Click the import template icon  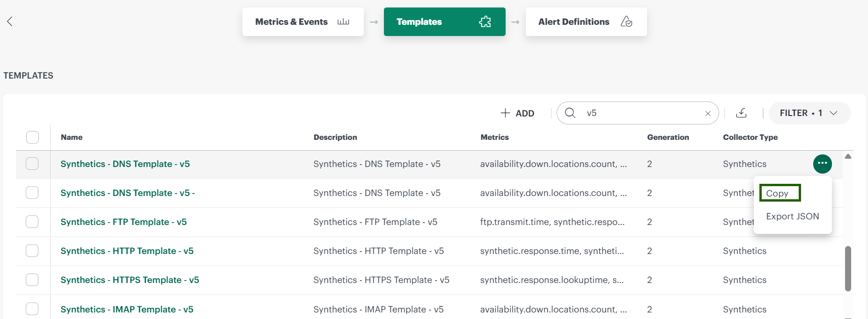click(x=741, y=113)
